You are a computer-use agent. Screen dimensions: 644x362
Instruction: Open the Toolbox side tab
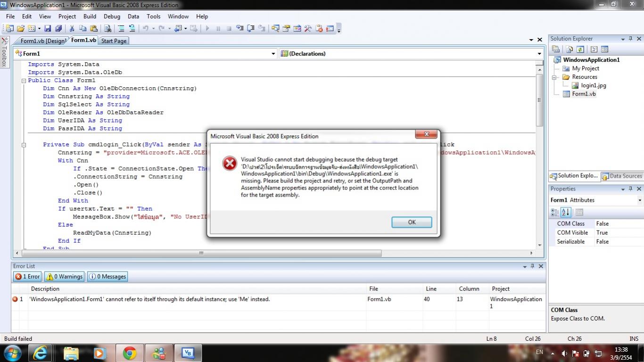(5, 52)
